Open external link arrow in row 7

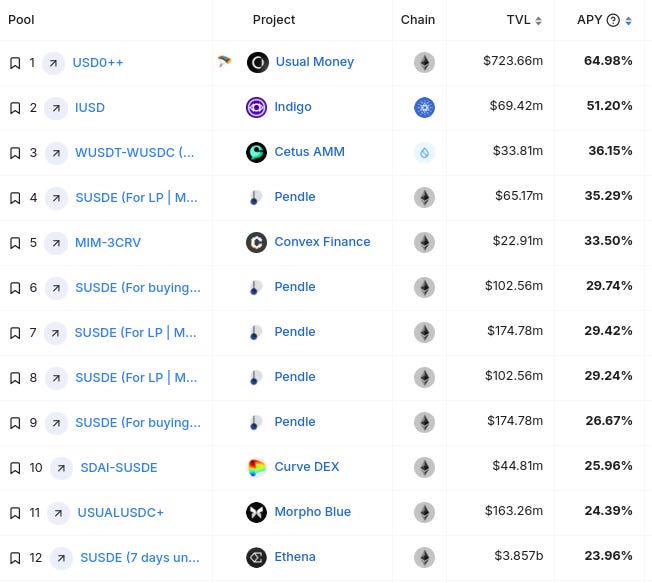pyautogui.click(x=56, y=333)
